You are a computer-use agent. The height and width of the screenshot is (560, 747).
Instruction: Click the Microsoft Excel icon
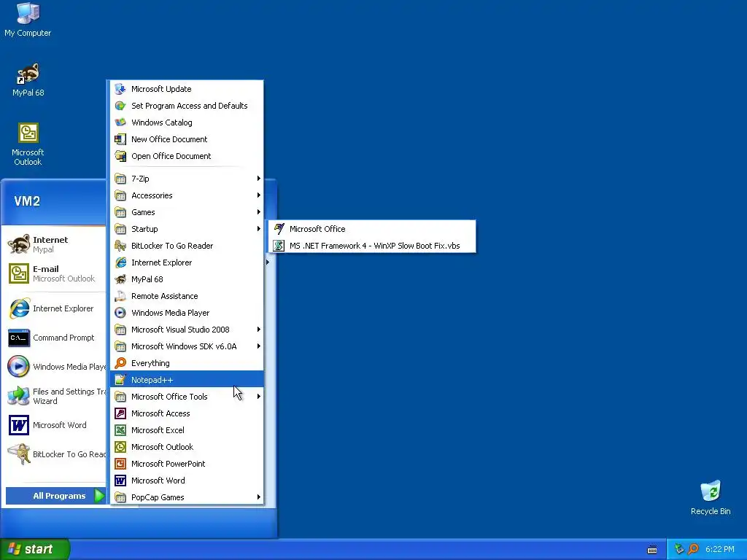point(120,430)
